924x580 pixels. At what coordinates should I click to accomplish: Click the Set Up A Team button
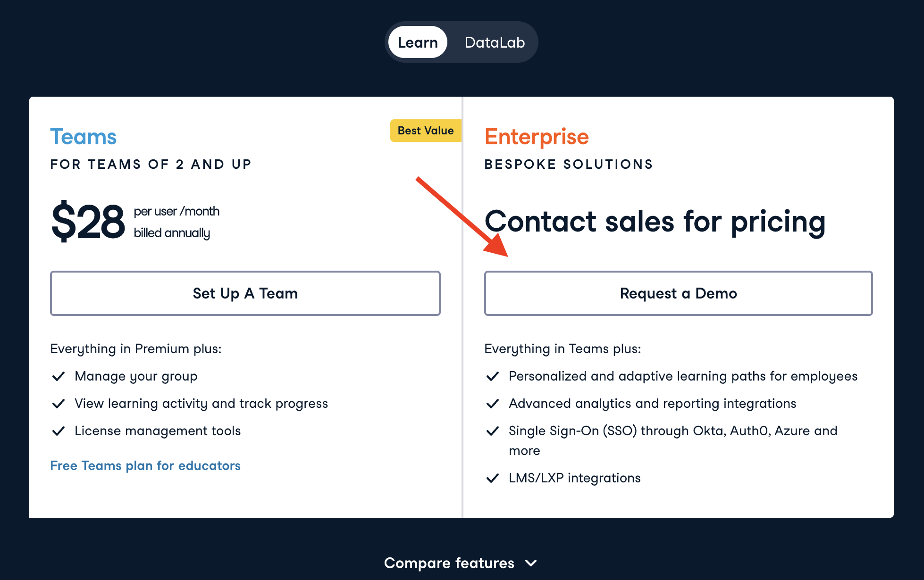[x=245, y=293]
